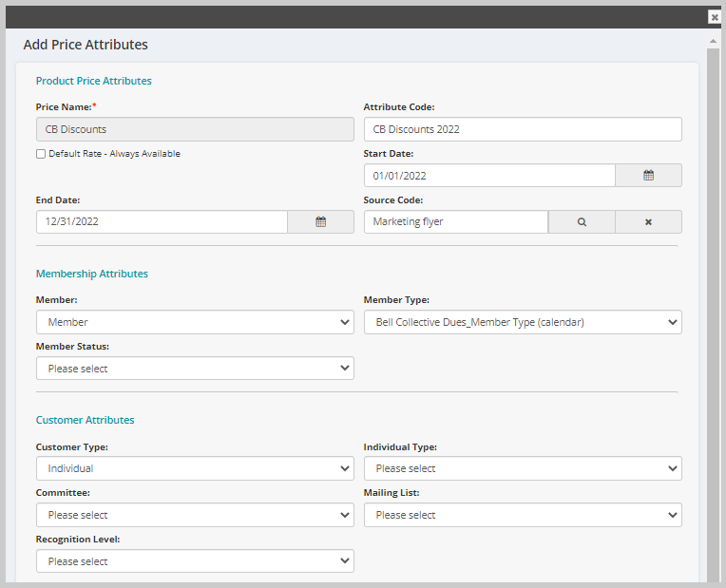Click the dialog scroll up arrow

713,42
